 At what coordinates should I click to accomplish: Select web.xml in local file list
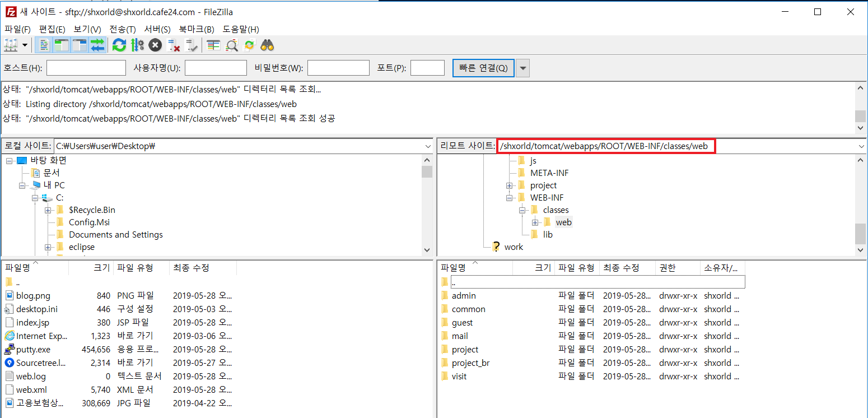(x=31, y=389)
